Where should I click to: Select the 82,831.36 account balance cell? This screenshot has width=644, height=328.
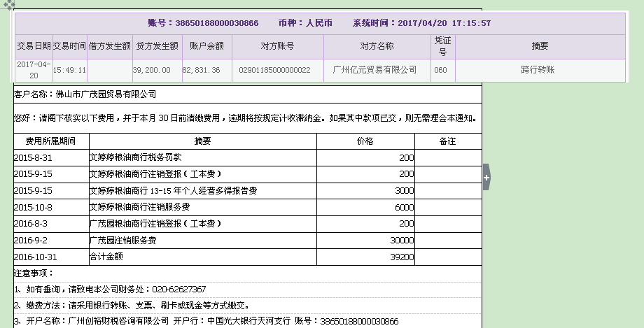(x=202, y=70)
